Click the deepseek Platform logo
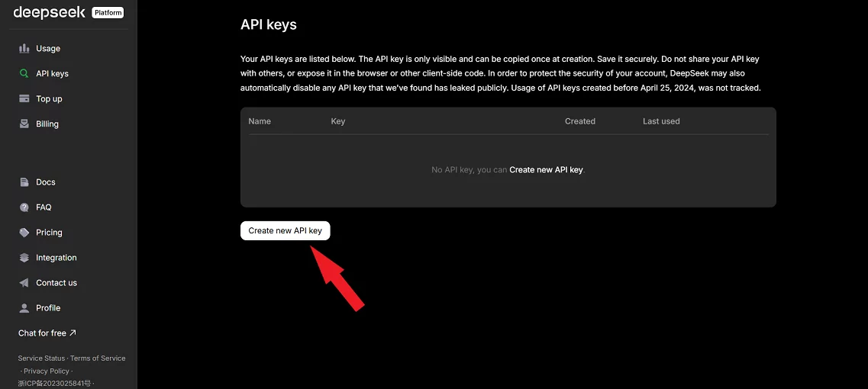This screenshot has height=389, width=868. pyautogui.click(x=69, y=12)
